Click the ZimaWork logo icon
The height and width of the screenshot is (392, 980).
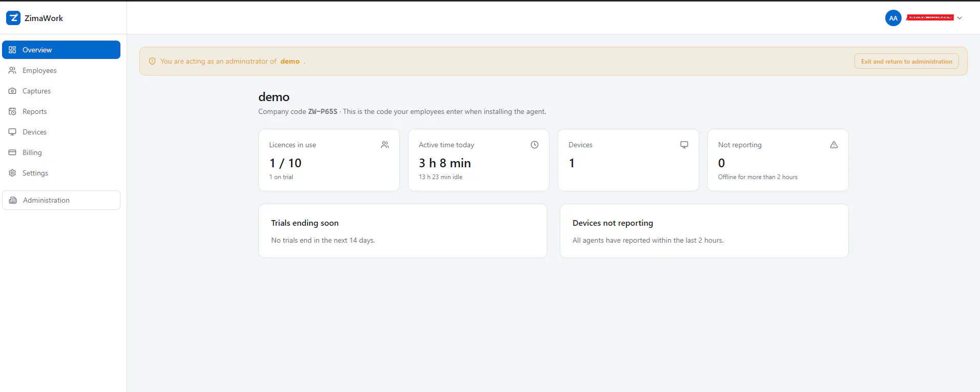click(13, 18)
